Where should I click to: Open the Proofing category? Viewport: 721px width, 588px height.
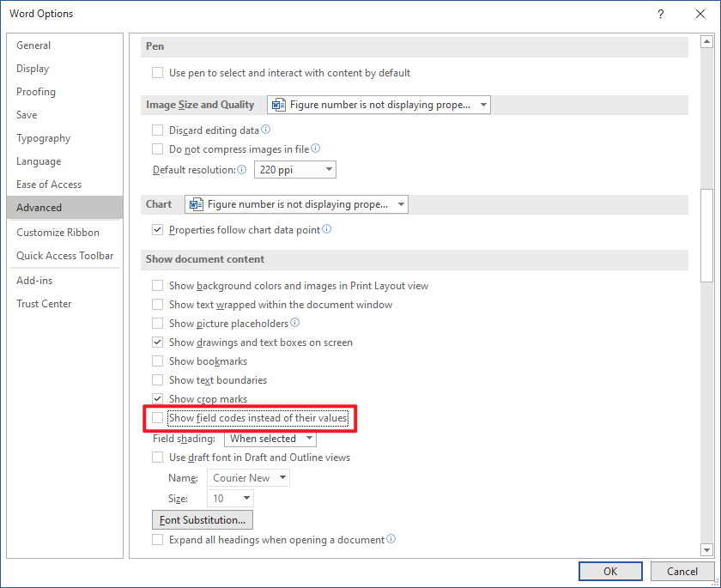point(65,92)
